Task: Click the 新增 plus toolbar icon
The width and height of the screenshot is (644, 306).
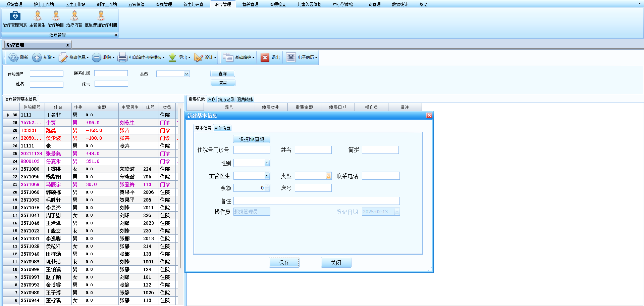Action: [37, 57]
